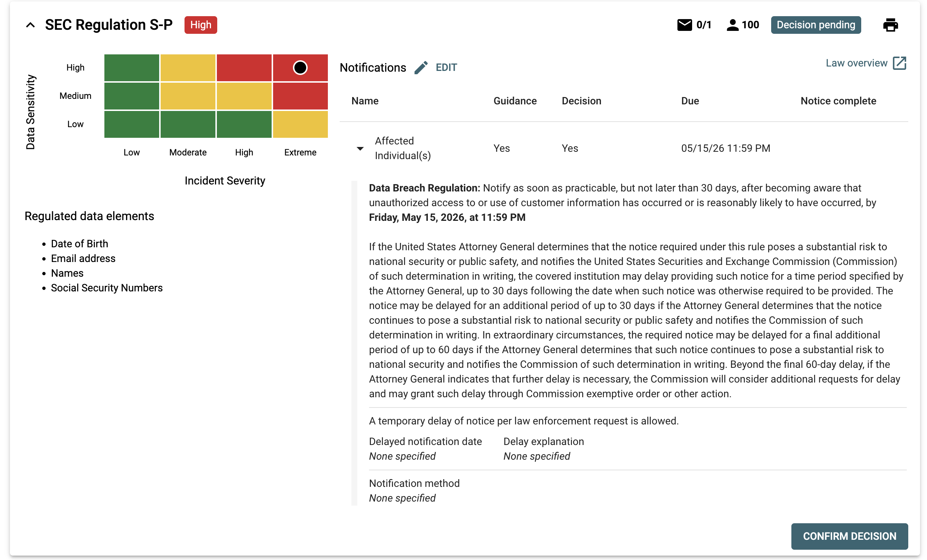Select yellow Low sensitivity, Extreme severity cell

(x=300, y=124)
